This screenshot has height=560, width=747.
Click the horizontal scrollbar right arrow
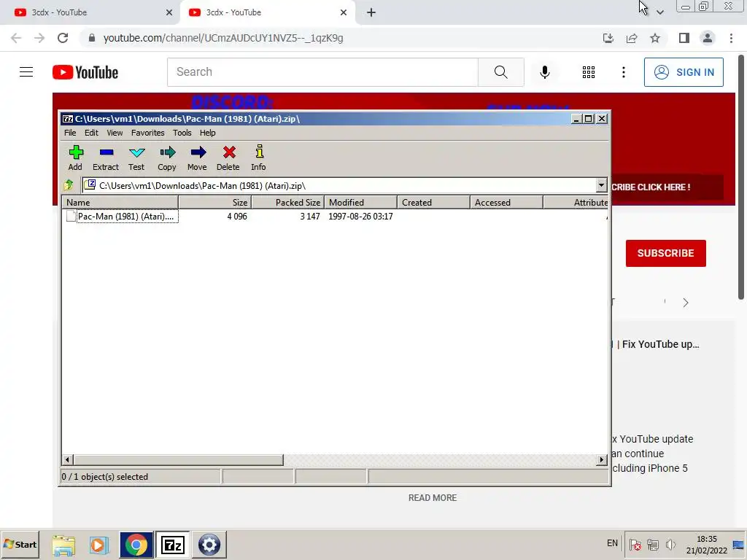click(x=601, y=459)
